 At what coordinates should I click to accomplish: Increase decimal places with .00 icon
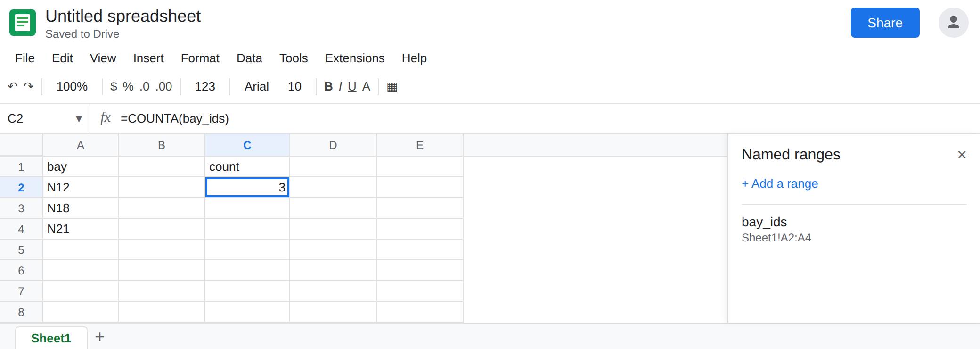point(164,87)
